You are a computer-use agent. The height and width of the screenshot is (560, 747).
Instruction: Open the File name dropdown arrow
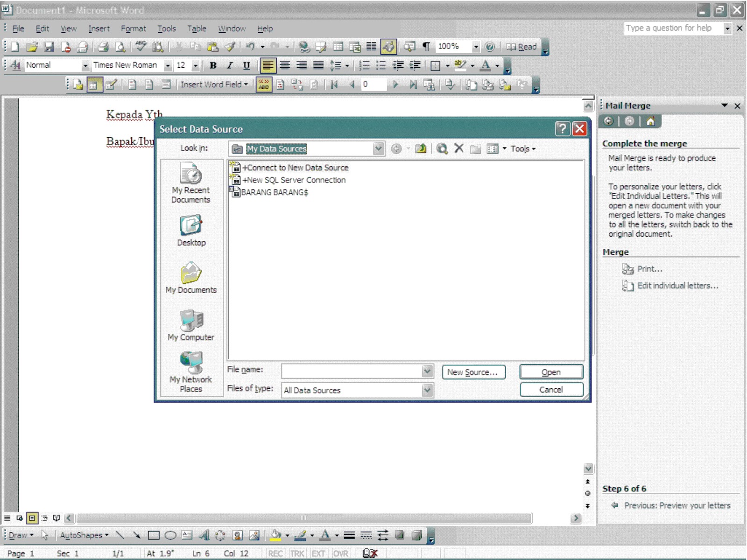pos(427,371)
